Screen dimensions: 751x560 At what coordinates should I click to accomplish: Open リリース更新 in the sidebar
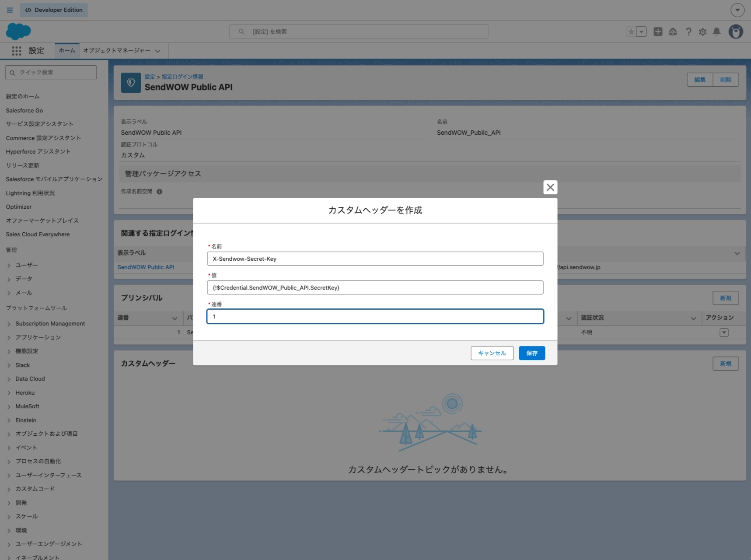tap(23, 165)
